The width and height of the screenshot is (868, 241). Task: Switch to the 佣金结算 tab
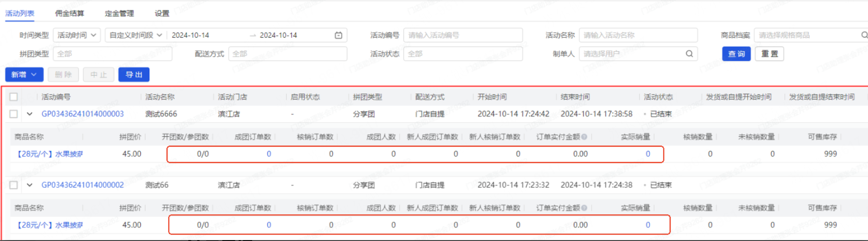click(x=70, y=13)
